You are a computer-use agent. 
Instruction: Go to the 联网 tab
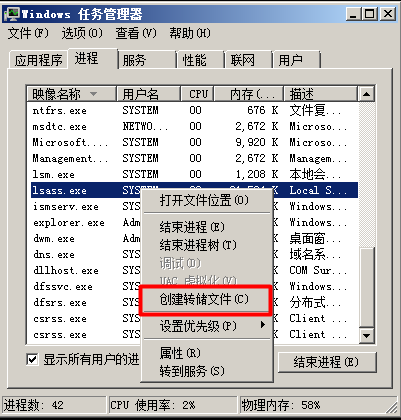(x=249, y=60)
